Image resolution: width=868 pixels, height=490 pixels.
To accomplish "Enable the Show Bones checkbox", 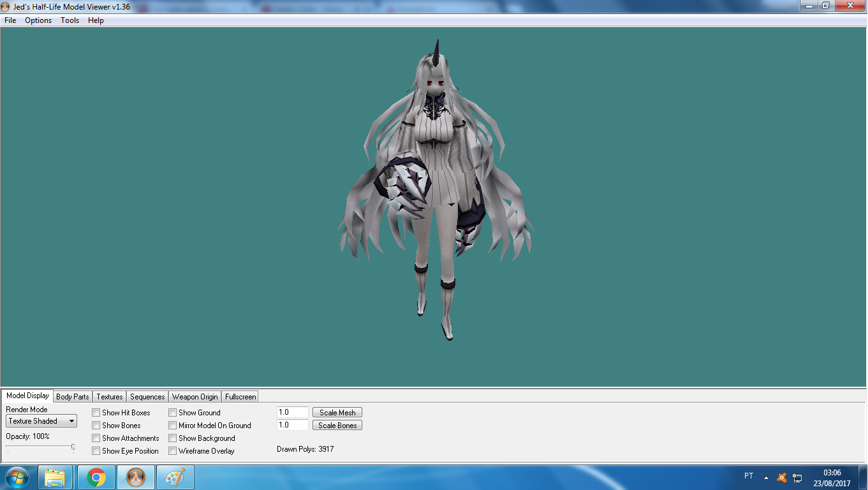I will 96,426.
